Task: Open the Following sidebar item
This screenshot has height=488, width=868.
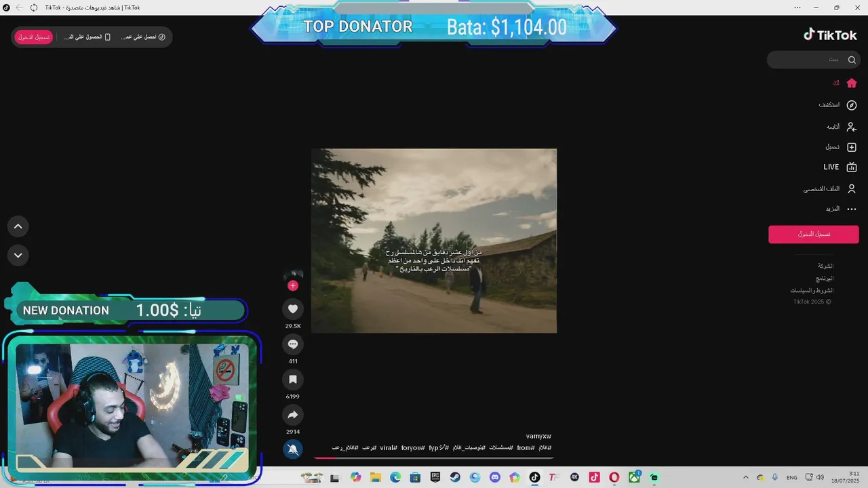Action: [842, 127]
